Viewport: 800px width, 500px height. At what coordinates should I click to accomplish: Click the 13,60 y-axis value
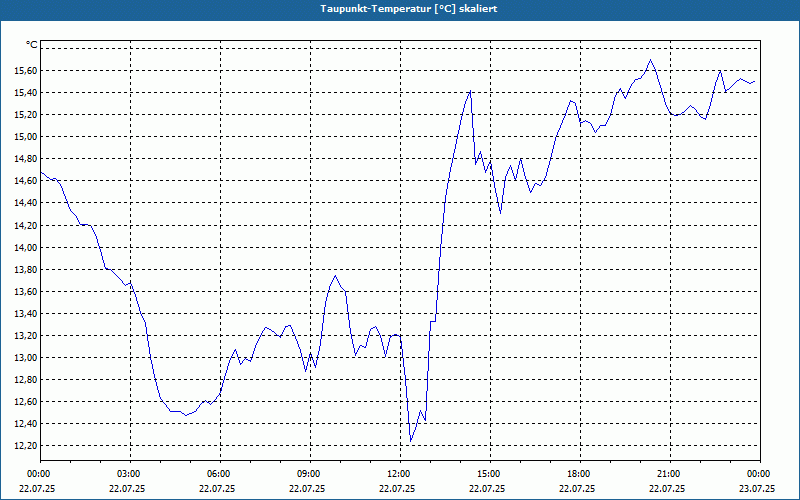[x=26, y=291]
